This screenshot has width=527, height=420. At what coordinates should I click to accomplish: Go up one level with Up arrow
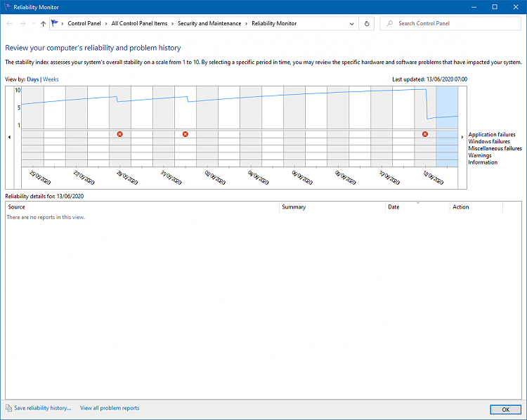(43, 23)
